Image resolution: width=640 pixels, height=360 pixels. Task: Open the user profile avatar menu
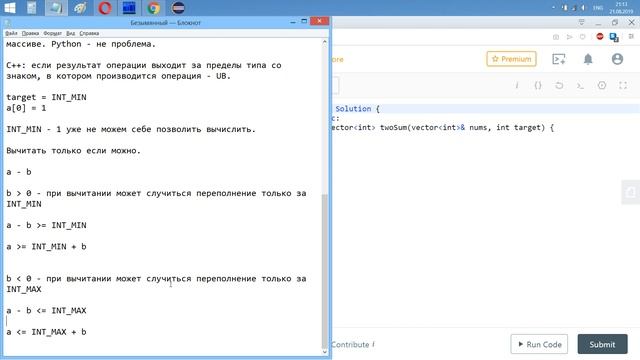617,59
